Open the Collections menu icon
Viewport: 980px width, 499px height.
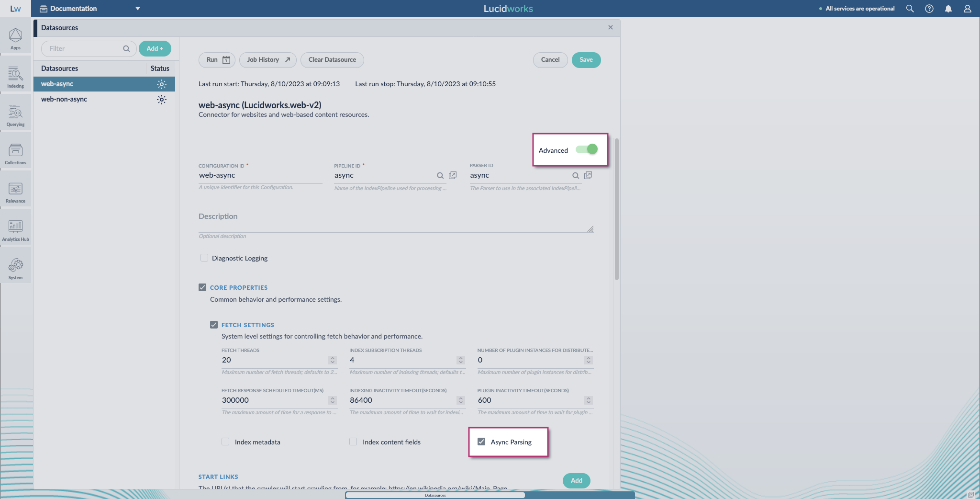pyautogui.click(x=15, y=154)
